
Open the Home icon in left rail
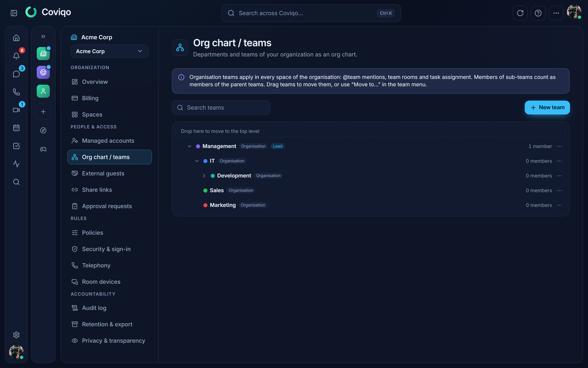[x=16, y=38]
